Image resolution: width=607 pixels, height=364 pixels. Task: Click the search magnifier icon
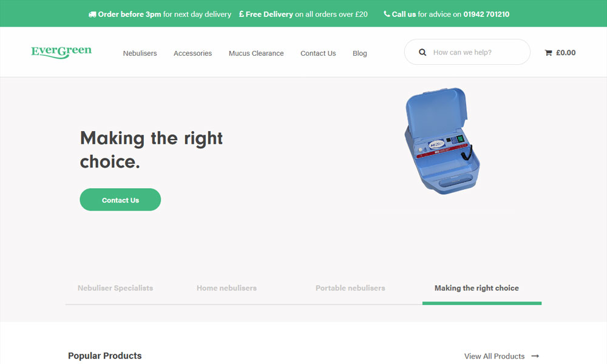422,53
